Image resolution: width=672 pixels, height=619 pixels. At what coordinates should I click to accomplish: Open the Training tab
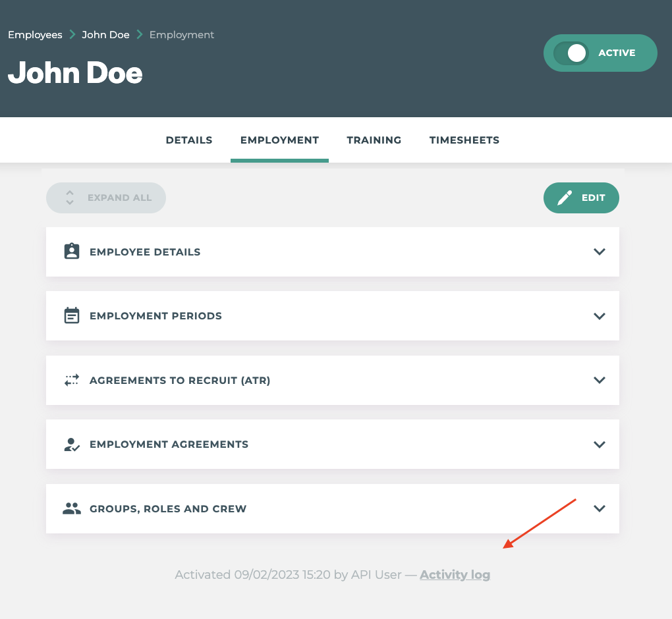pyautogui.click(x=374, y=140)
